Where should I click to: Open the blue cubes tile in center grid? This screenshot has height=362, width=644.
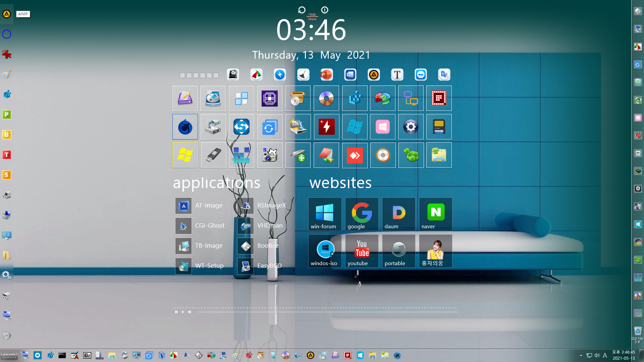tap(355, 98)
